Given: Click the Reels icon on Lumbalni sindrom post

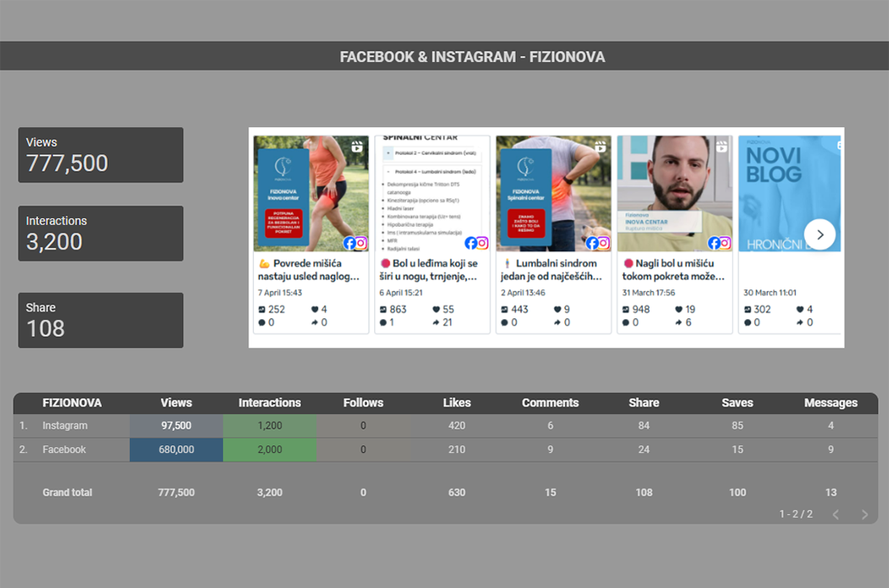Looking at the screenshot, I should (600, 147).
